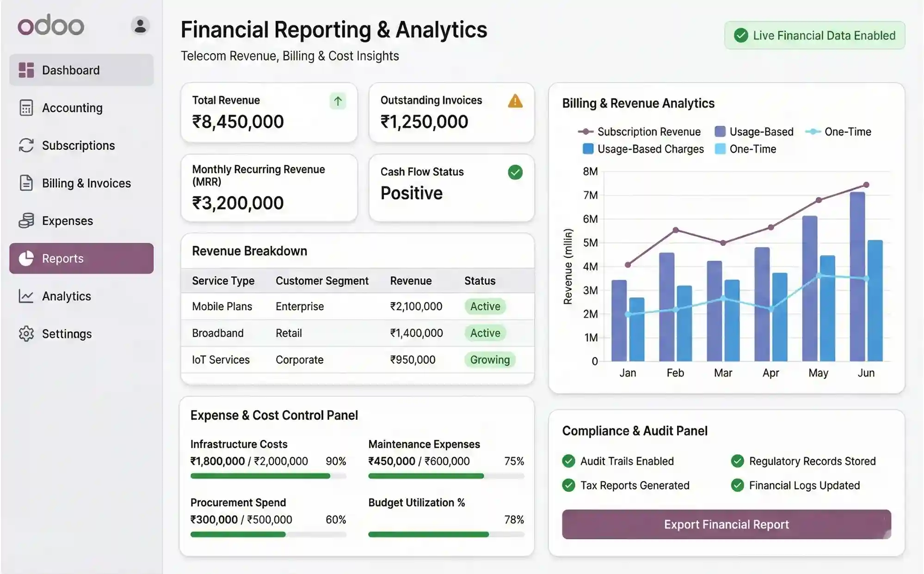The height and width of the screenshot is (574, 924).
Task: Open Analytics using its line chart icon
Action: (26, 296)
